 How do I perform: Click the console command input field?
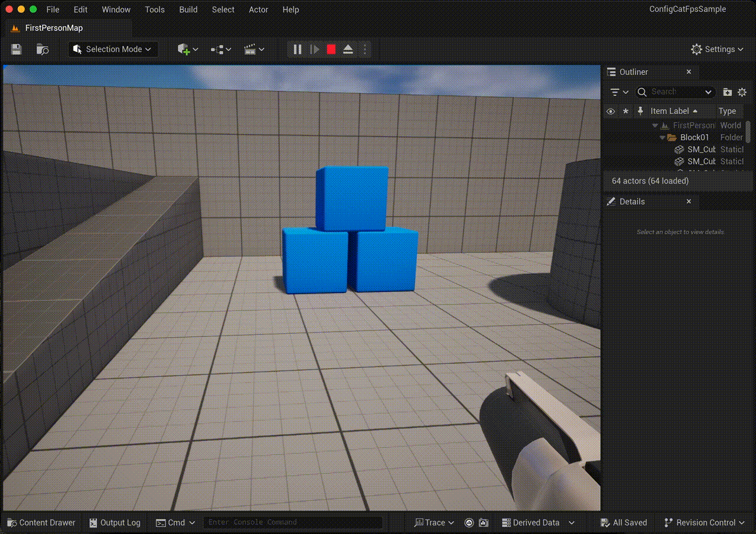pyautogui.click(x=292, y=522)
